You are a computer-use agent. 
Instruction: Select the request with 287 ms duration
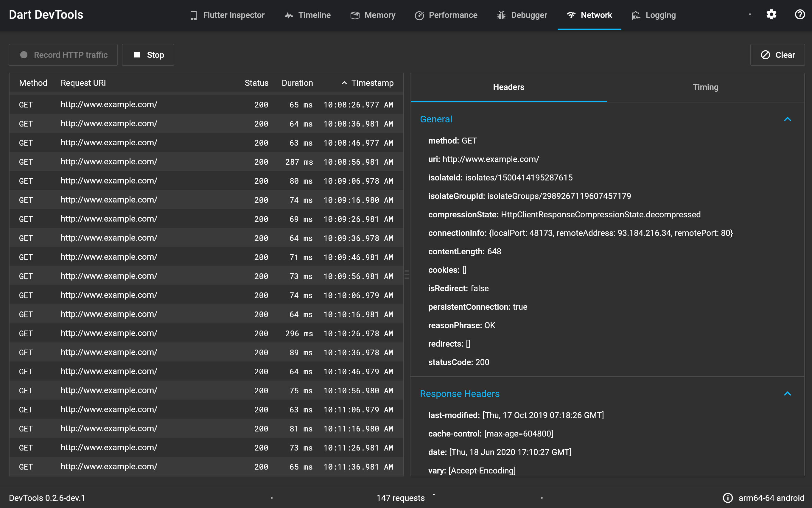pyautogui.click(x=206, y=162)
